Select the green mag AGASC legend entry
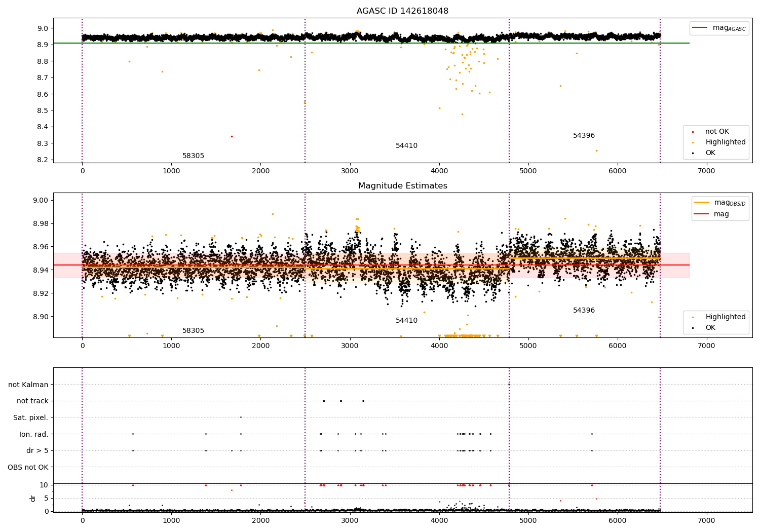The image size is (760, 532). click(x=719, y=28)
